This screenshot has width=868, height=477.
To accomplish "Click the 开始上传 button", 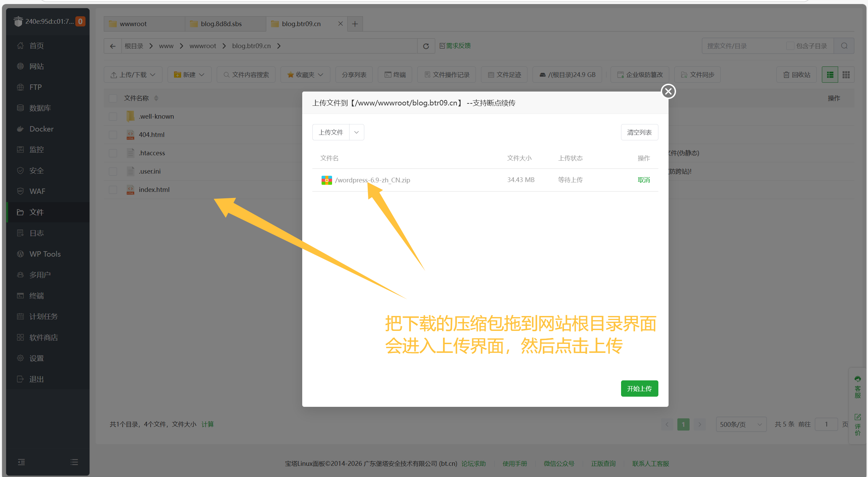I will tap(639, 388).
